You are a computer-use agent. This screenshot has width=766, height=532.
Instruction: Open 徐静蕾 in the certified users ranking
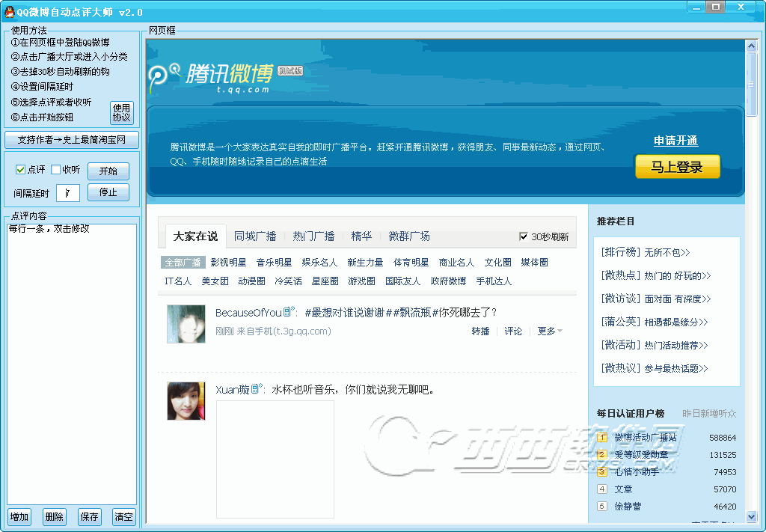tap(628, 507)
